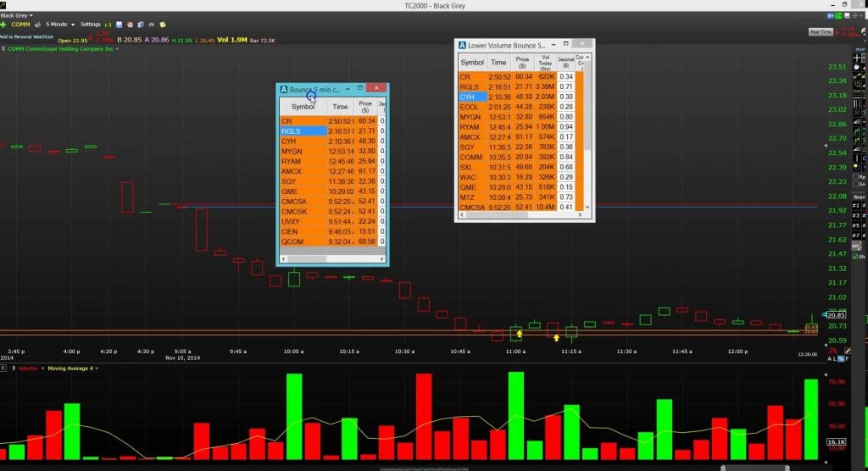Click the #7 scan button in right panel

(856, 235)
